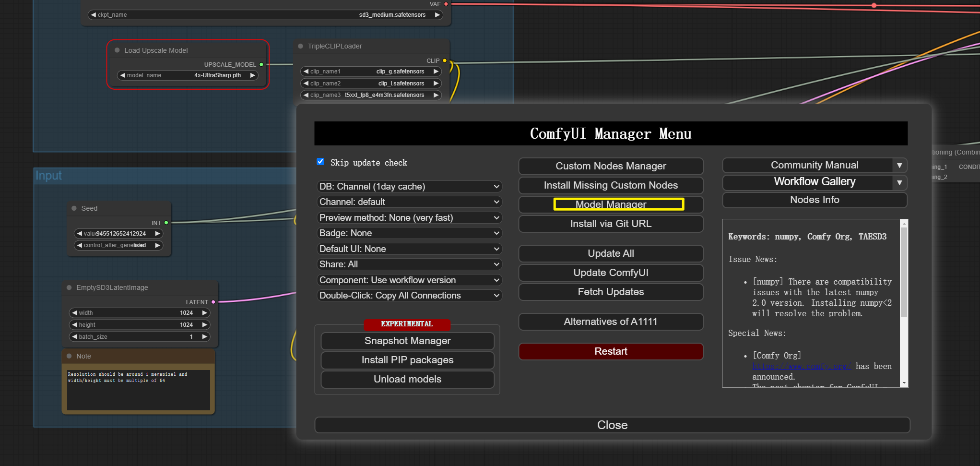Click the Unload models button
The image size is (980, 466).
pos(407,379)
